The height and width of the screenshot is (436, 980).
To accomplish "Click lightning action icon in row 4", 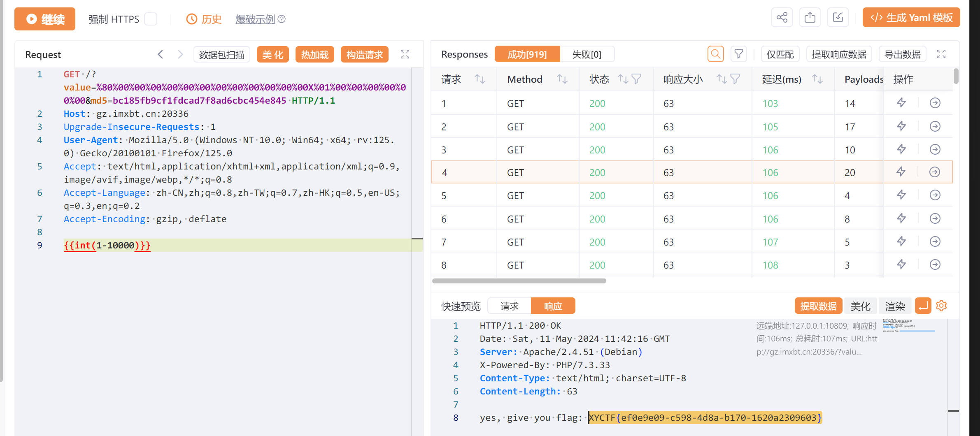I will click(x=901, y=172).
